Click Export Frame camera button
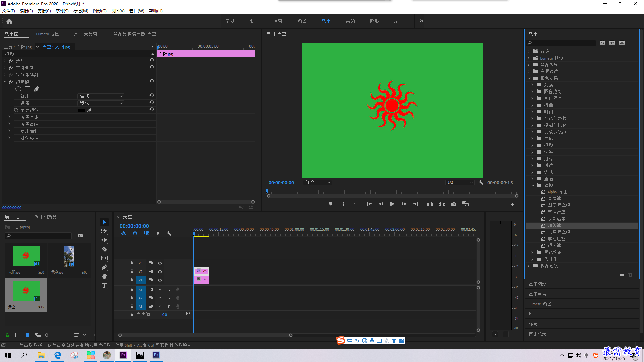This screenshot has width=644, height=362. [454, 204]
